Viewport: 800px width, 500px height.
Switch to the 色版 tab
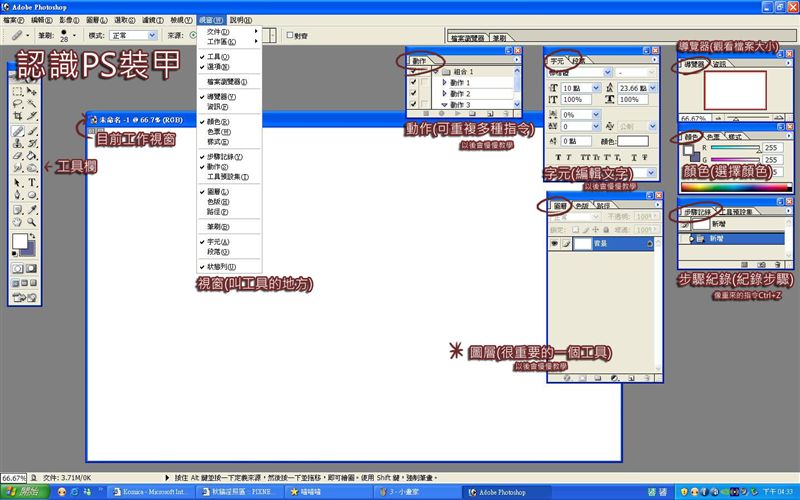pos(582,206)
